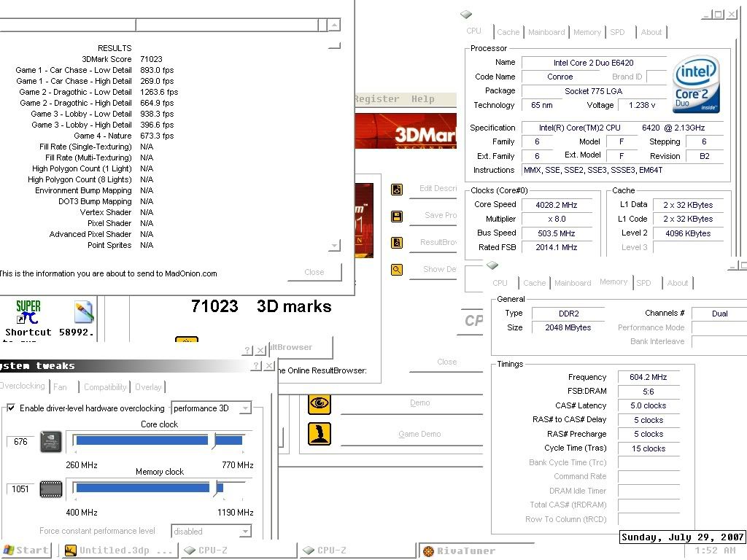Activate the first CPU-Z taskbar item
The height and width of the screenshot is (560, 747).
tap(239, 551)
